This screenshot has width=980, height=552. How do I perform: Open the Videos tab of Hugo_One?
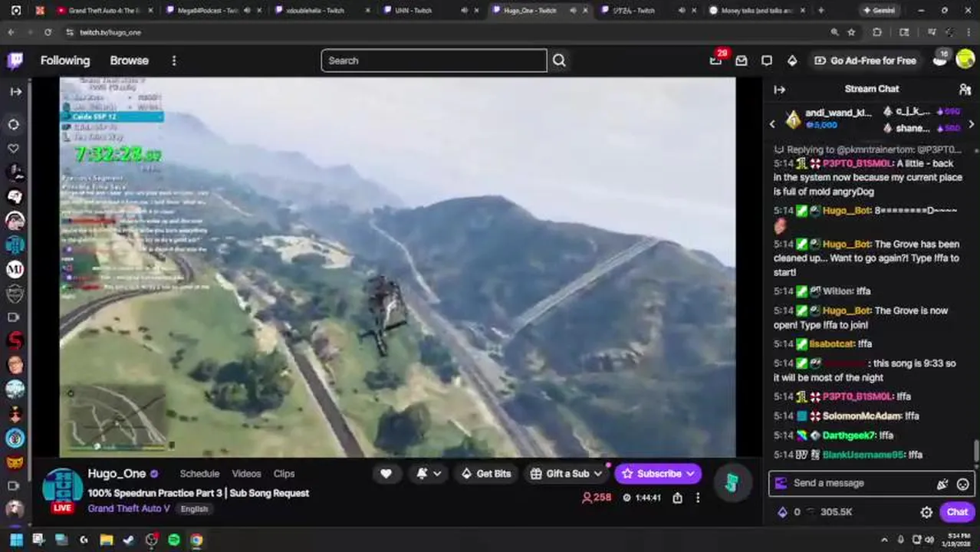pyautogui.click(x=246, y=474)
